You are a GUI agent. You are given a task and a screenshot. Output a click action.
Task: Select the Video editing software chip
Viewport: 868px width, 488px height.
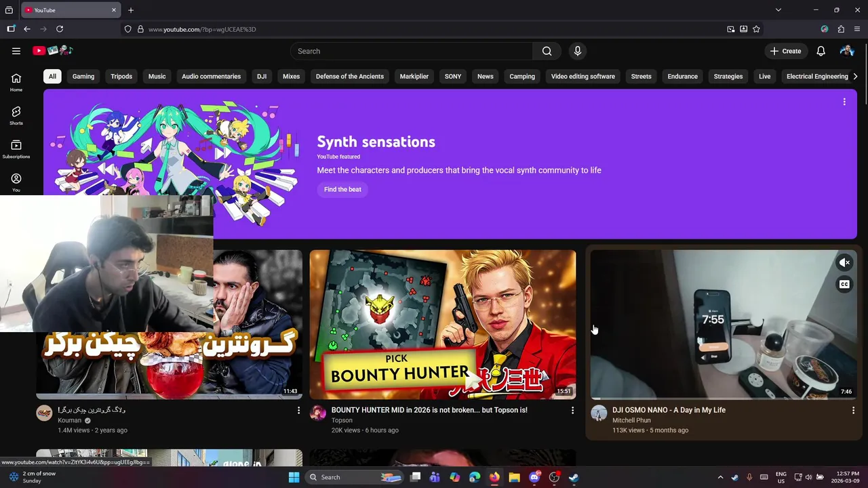[583, 77]
